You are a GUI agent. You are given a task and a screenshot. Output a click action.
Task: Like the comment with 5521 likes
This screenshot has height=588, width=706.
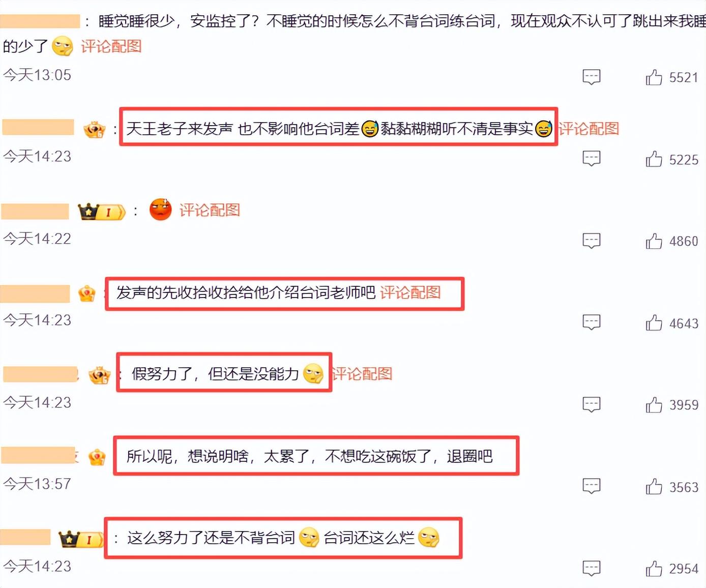click(x=654, y=77)
